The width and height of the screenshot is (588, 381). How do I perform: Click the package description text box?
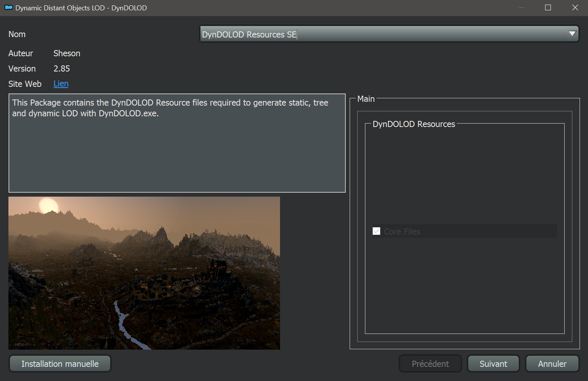pyautogui.click(x=177, y=143)
